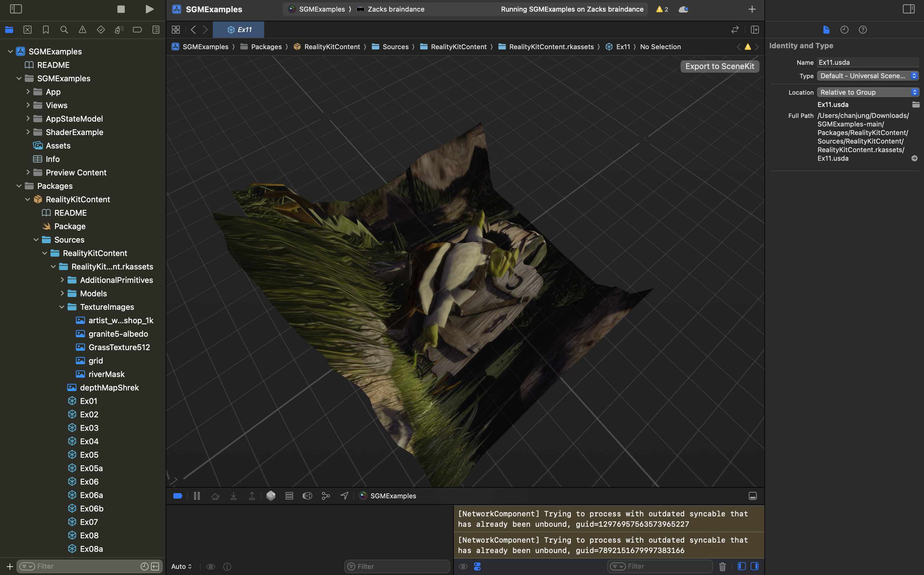Add an editor pane on the right

pyautogui.click(x=755, y=30)
